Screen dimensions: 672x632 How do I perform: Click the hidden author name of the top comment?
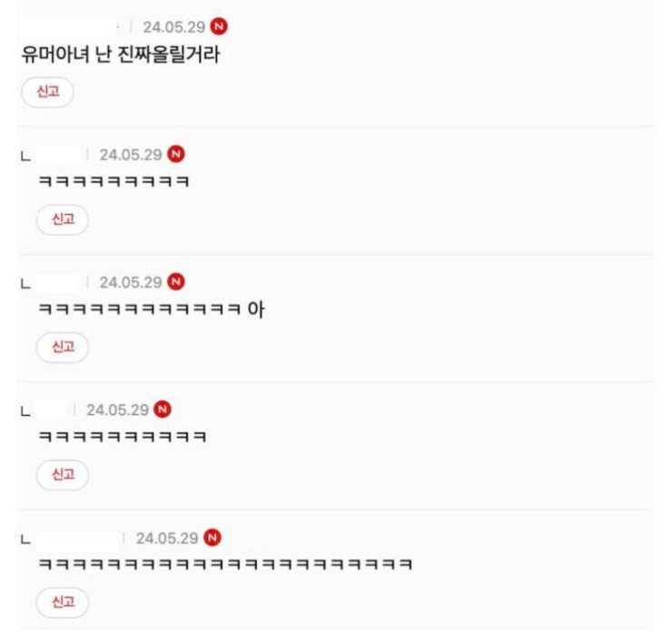[x=69, y=26]
